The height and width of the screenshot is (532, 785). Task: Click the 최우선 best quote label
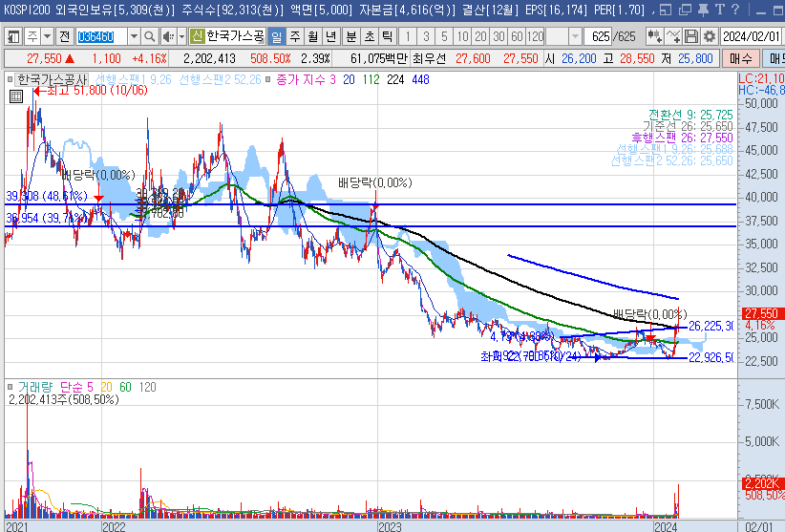coord(429,58)
